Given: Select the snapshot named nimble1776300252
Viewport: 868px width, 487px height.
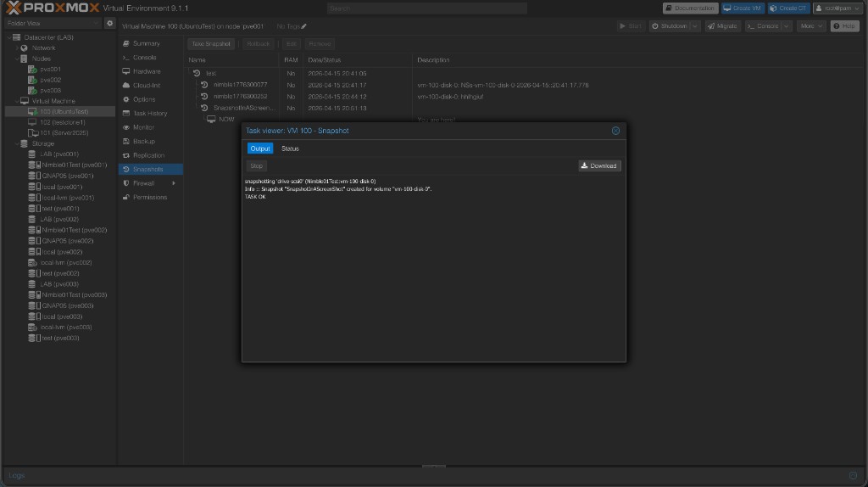Looking at the screenshot, I should [240, 97].
